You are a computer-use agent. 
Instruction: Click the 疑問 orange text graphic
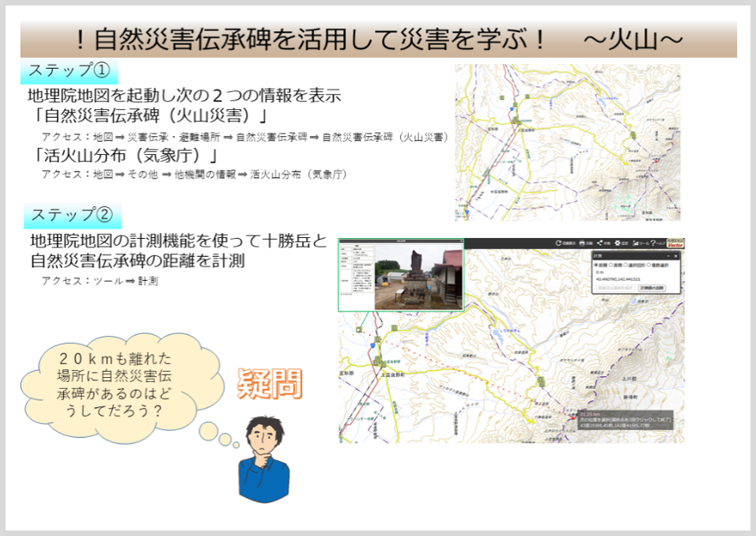[x=270, y=383]
